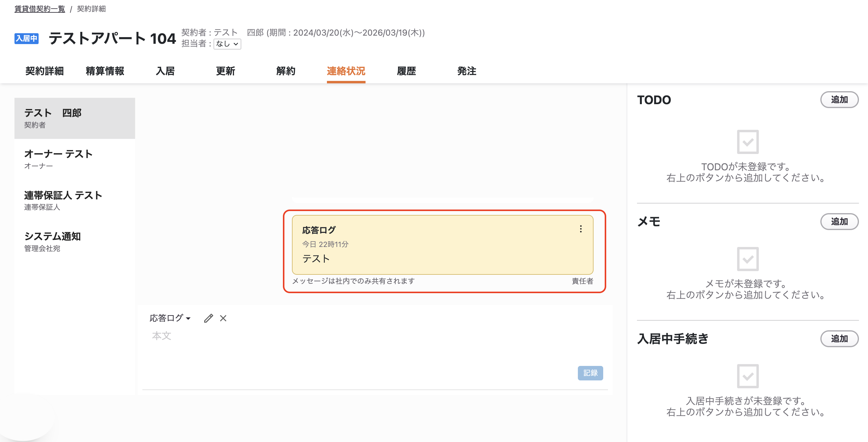Select contact 連帯保証人 テスト
This screenshot has height=442, width=868.
pyautogui.click(x=75, y=200)
